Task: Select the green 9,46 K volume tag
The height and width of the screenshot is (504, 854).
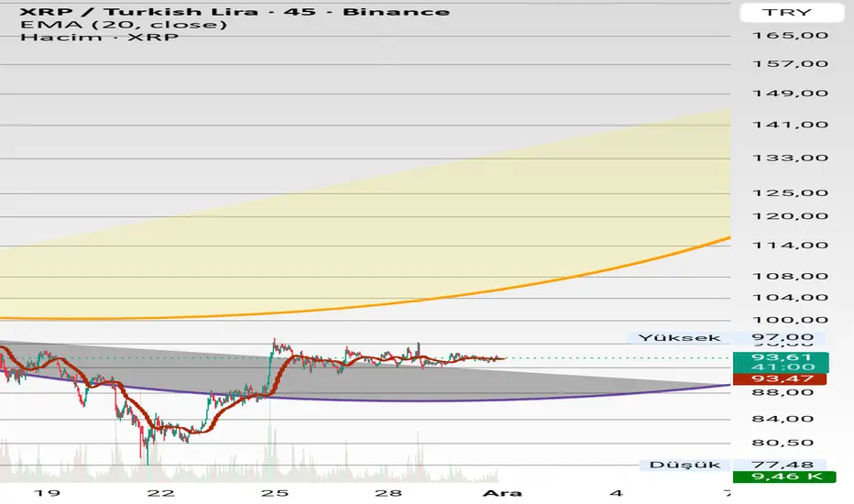Action: (784, 477)
